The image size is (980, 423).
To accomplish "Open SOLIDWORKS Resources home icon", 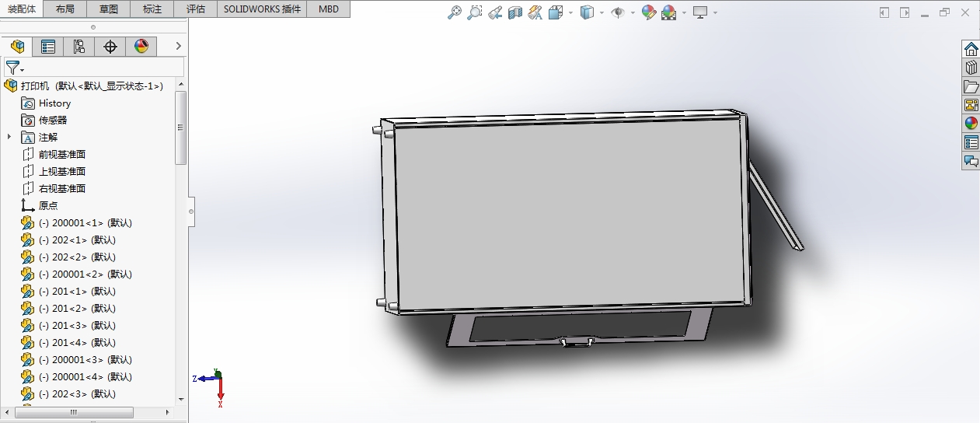I will click(x=971, y=49).
